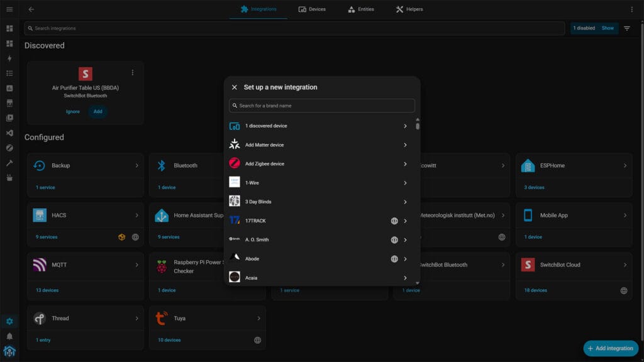Image resolution: width=644 pixels, height=362 pixels.
Task: Open the 18 devices link on SwitchBot Cloud
Action: click(x=536, y=290)
